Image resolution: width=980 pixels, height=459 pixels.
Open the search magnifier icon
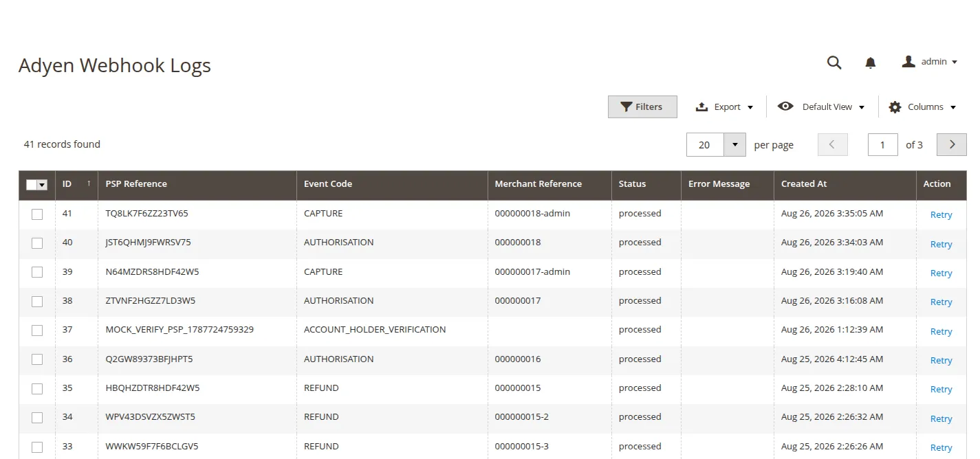pyautogui.click(x=834, y=63)
